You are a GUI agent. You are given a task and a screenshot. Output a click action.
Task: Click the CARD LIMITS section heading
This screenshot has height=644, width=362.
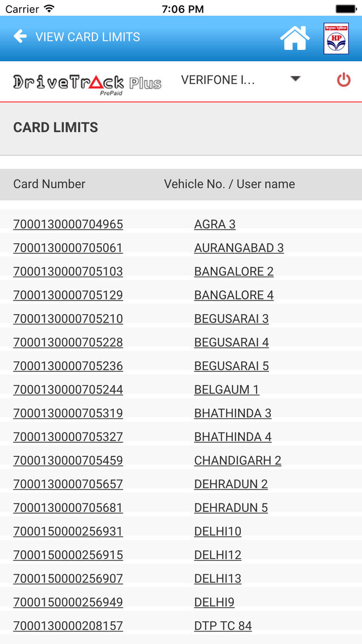tap(56, 127)
